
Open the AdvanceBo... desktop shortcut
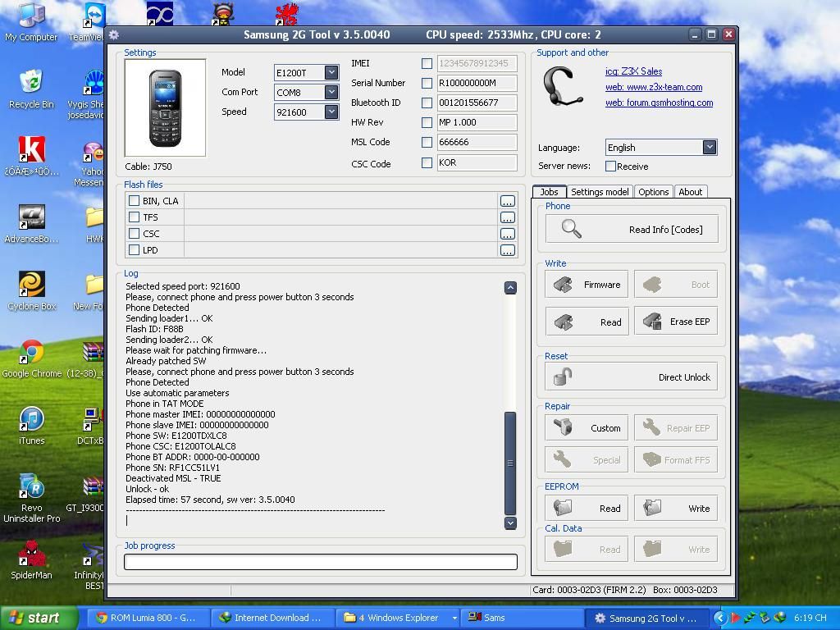pyautogui.click(x=32, y=224)
